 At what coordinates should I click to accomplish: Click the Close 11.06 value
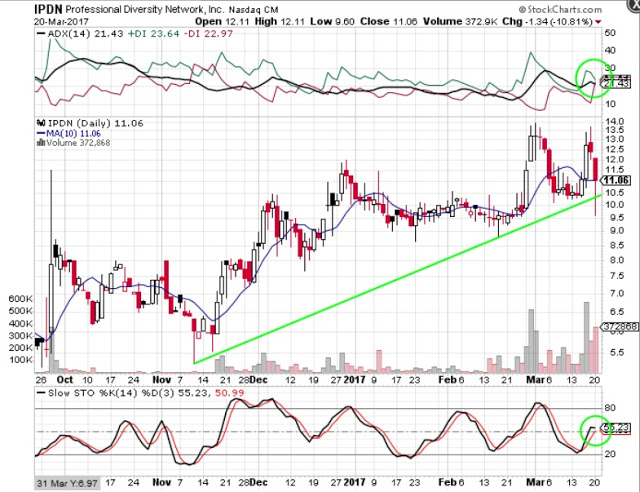click(389, 22)
